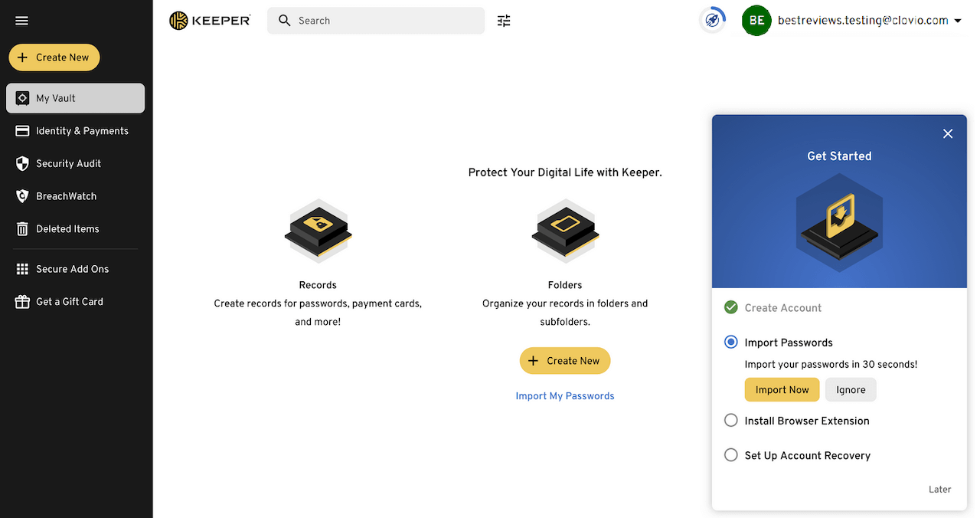Select Install Browser Extension radio option

tap(731, 421)
